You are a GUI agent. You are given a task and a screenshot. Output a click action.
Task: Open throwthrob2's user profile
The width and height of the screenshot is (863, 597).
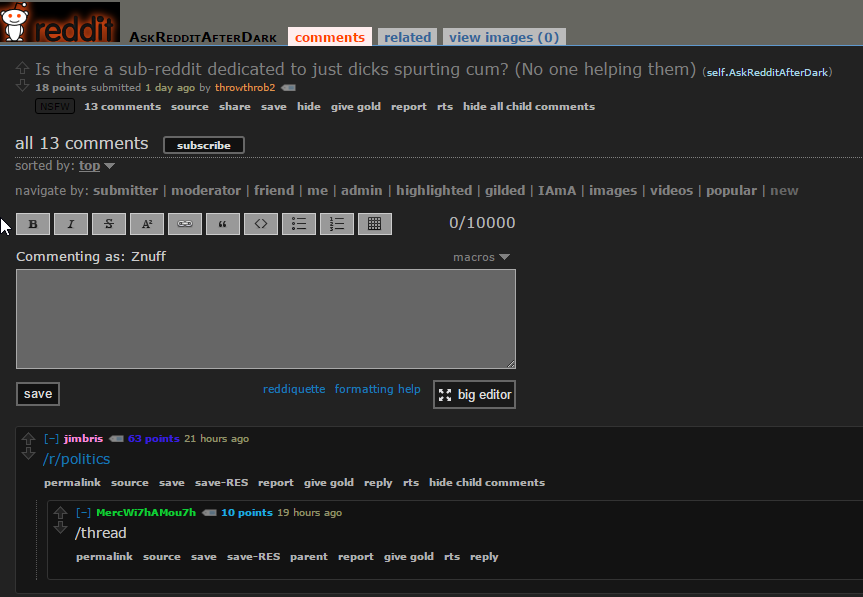(x=245, y=87)
